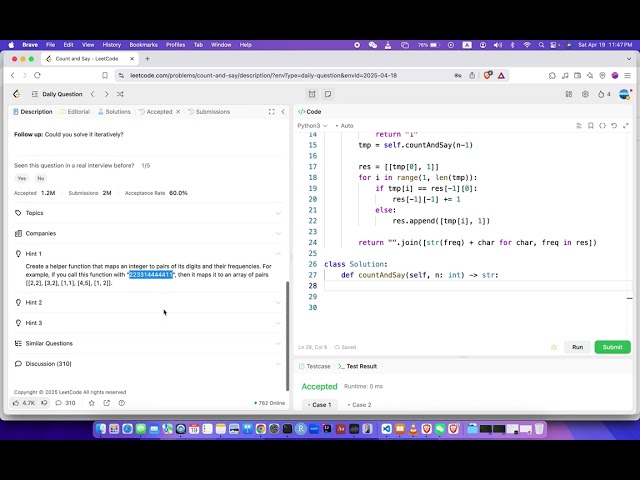Image resolution: width=640 pixels, height=480 pixels.
Task: Open the timer alarm clock icon
Action: coord(312,94)
